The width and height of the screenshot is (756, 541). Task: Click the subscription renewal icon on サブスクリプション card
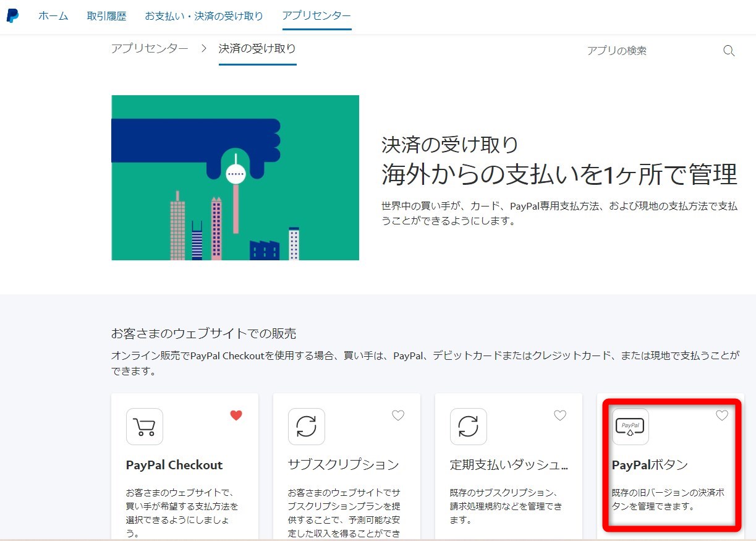(306, 427)
